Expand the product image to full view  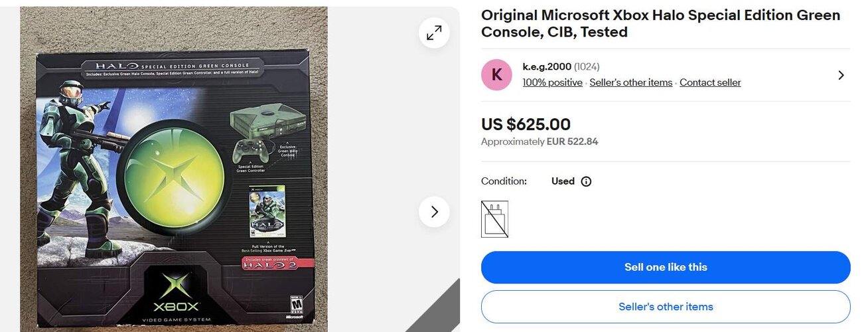pyautogui.click(x=434, y=32)
